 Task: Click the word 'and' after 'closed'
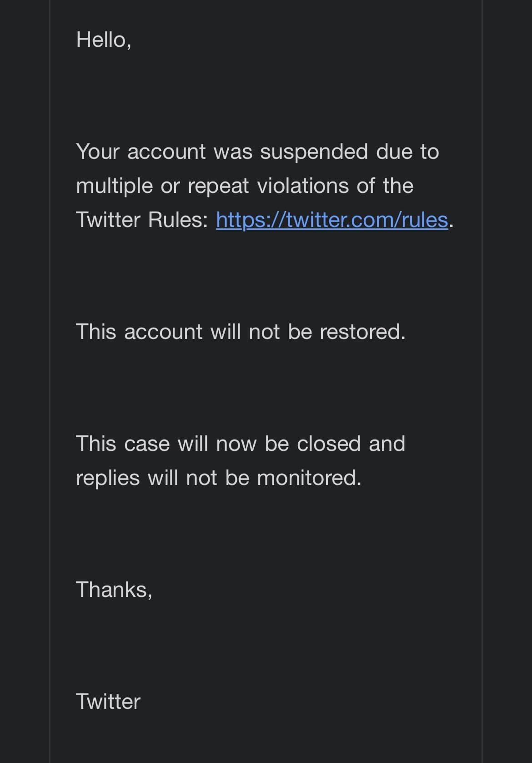387,444
